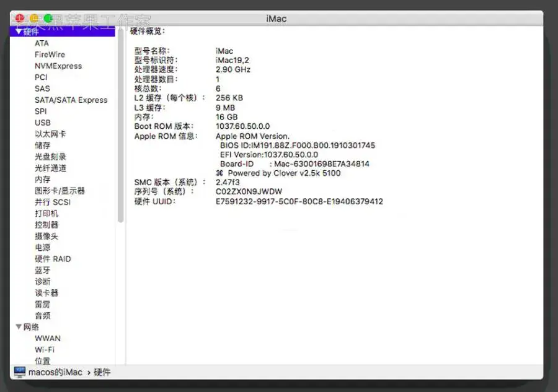Select FireWire in the sidebar
Screen dimensions: 558x392
click(50, 54)
